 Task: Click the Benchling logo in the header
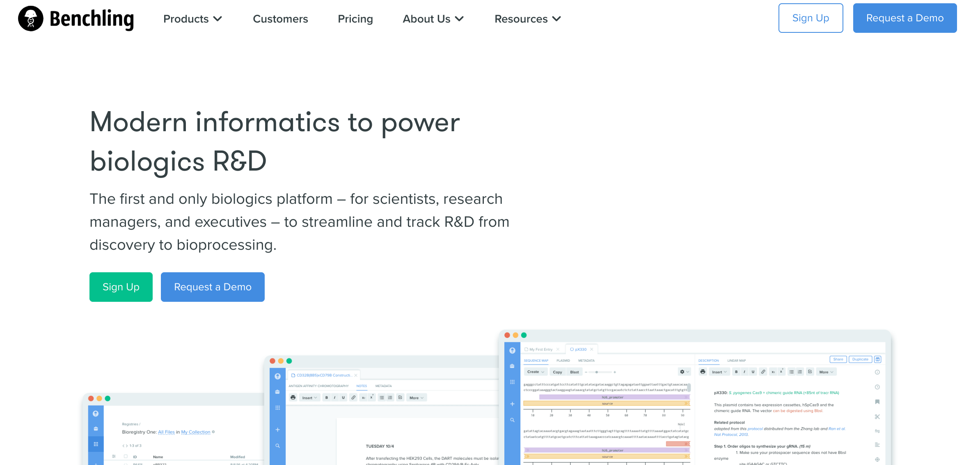click(76, 19)
